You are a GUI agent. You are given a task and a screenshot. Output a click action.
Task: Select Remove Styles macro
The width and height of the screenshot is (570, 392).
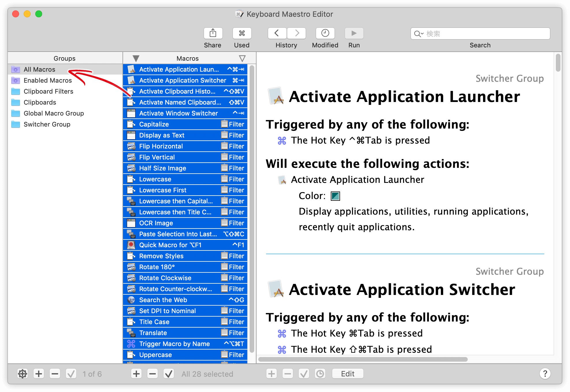[x=185, y=256]
